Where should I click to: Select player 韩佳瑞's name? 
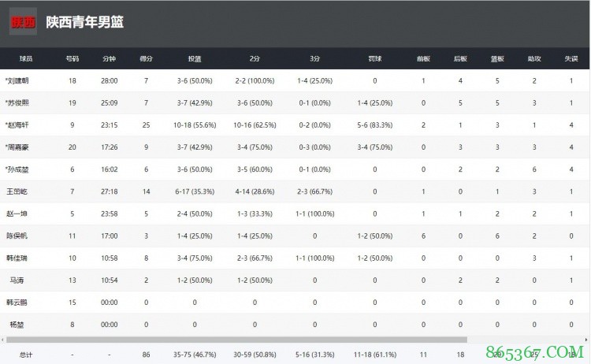[x=18, y=258]
